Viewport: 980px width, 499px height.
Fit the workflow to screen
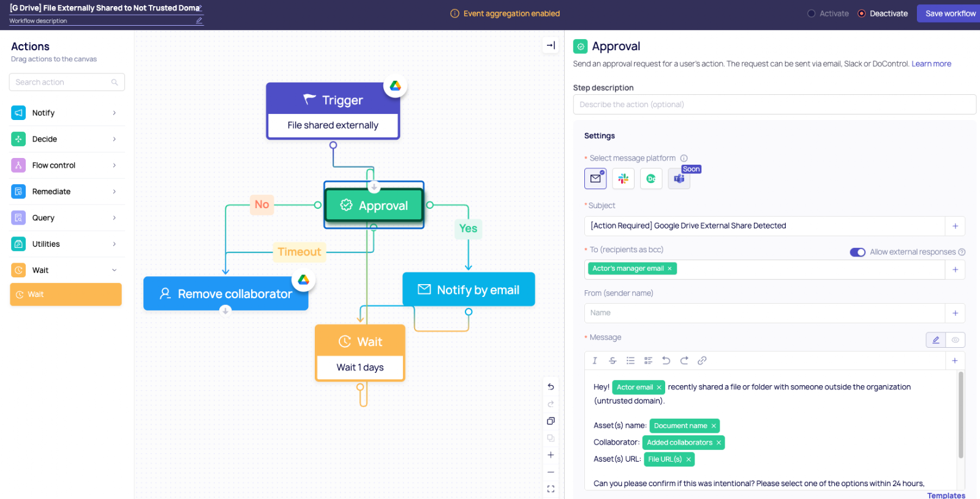click(551, 489)
